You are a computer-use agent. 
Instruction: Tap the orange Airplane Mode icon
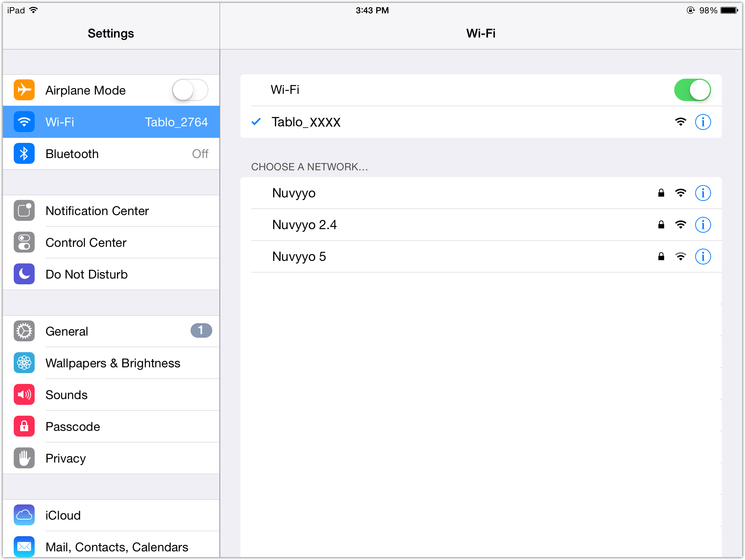(24, 90)
